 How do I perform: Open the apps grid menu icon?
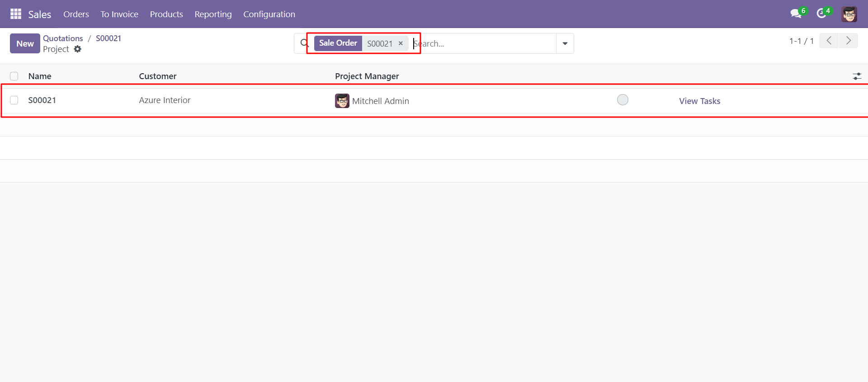(16, 14)
